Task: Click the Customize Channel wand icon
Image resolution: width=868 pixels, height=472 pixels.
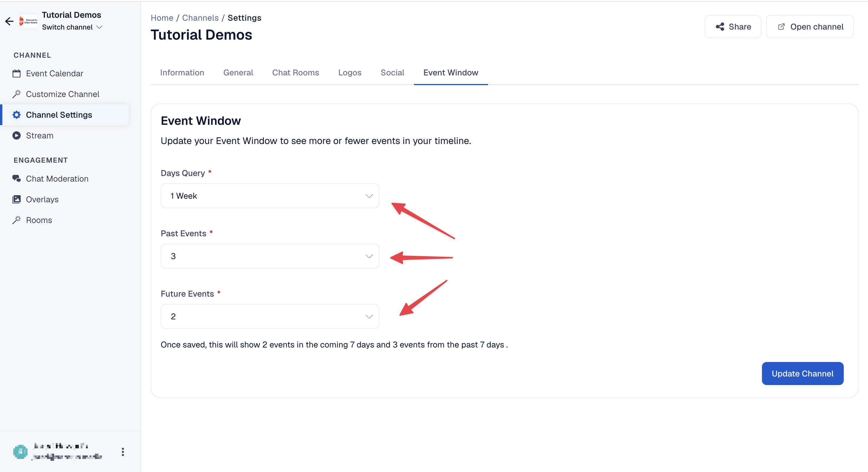Action: [x=17, y=94]
